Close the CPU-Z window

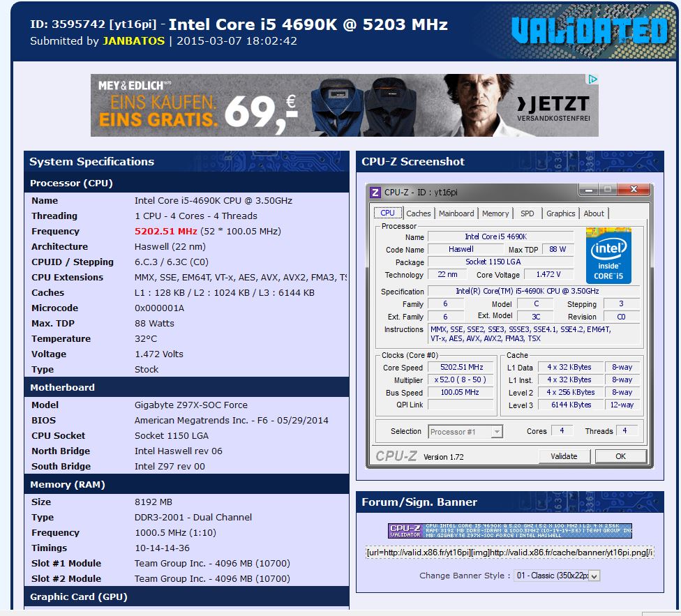click(x=634, y=189)
